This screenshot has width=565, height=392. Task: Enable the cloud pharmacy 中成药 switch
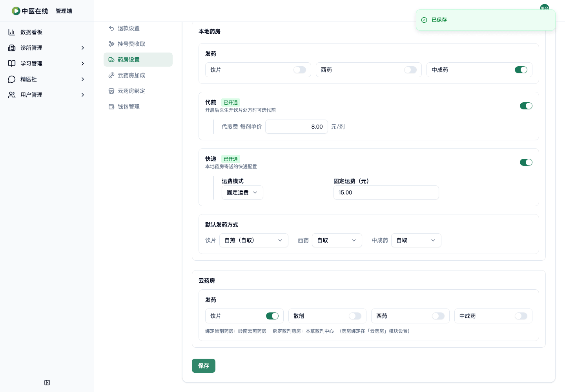(x=521, y=316)
